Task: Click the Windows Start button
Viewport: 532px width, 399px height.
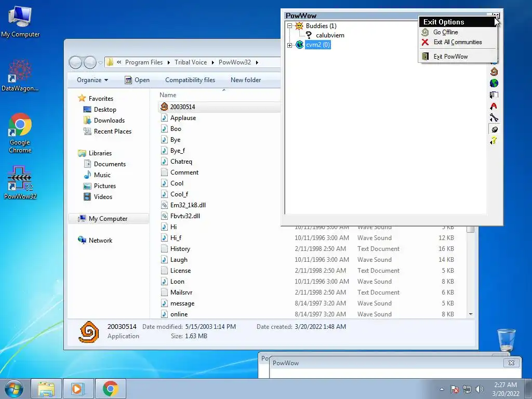Action: pos(14,389)
